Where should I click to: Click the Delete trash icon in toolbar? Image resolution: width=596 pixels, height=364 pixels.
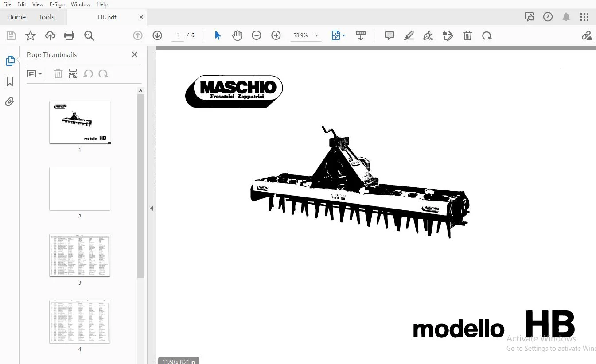point(467,35)
